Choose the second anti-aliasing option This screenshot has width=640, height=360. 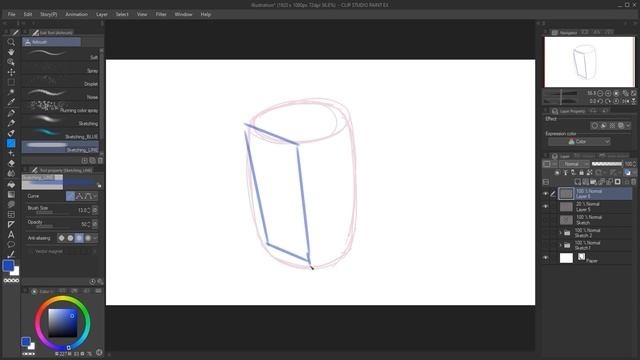[70, 238]
